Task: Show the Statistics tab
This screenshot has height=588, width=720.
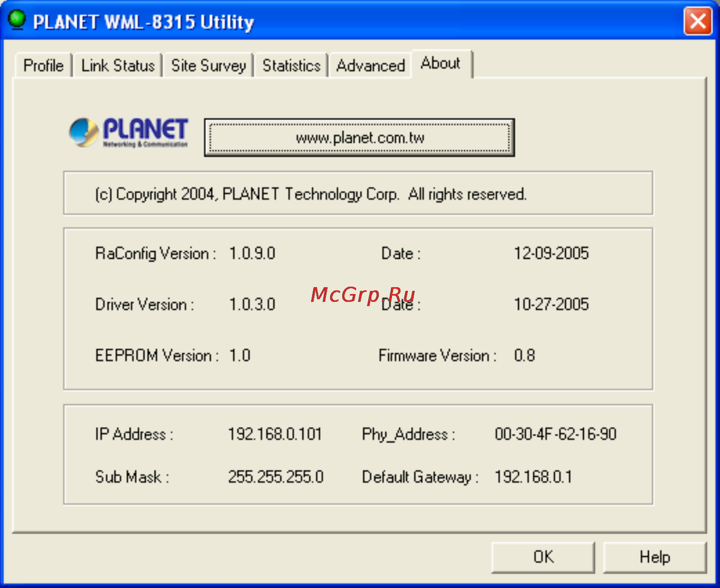Action: [291, 65]
